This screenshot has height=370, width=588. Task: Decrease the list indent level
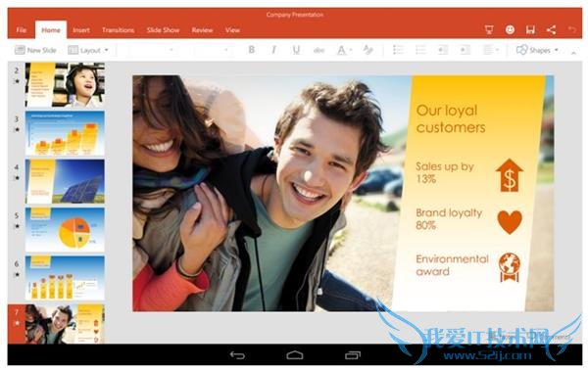pyautogui.click(x=443, y=50)
